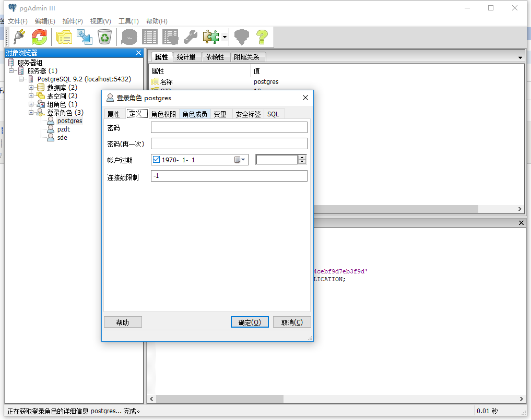
Task: Open the account expiry date picker dropdown
Action: point(244,159)
